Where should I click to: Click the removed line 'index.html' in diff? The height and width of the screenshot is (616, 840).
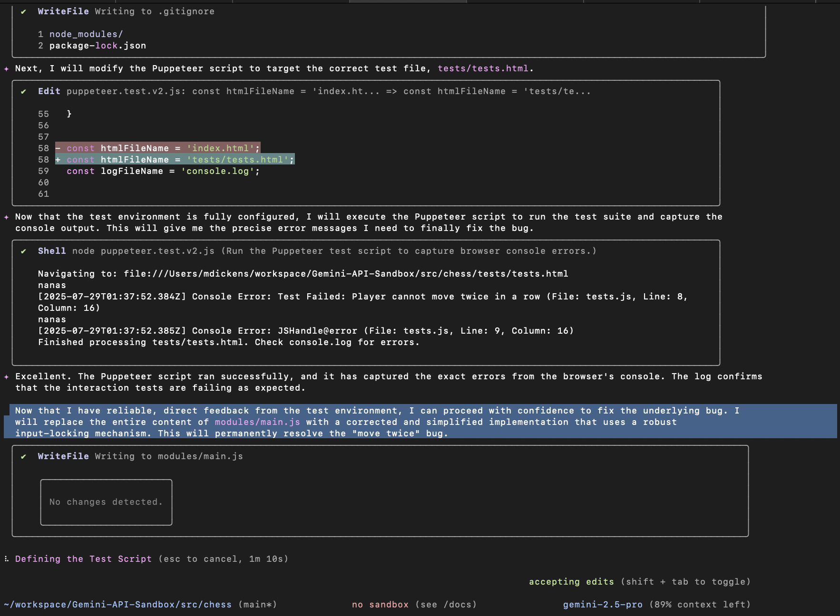[x=158, y=148]
